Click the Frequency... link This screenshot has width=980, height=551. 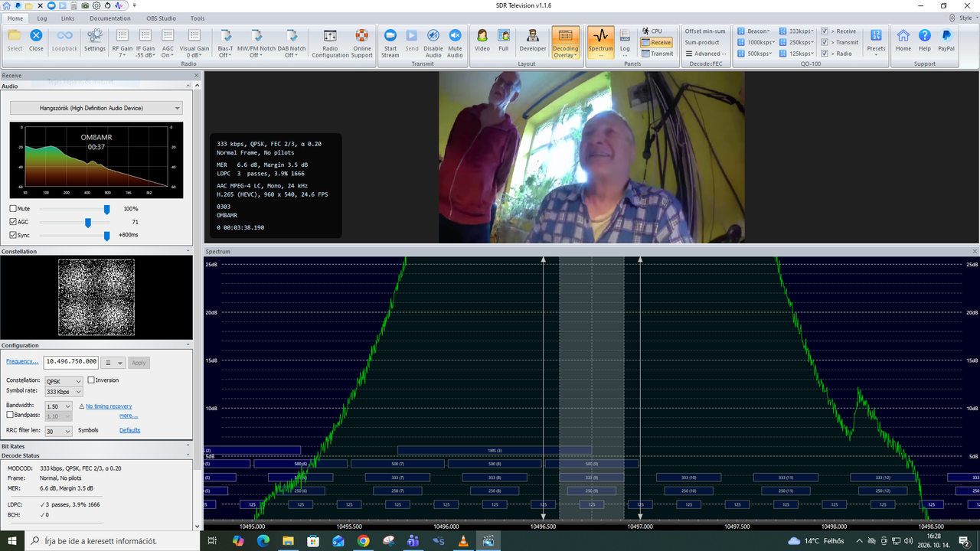[22, 361]
